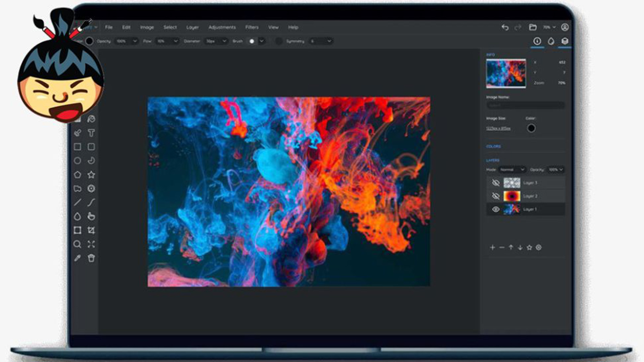Open the brush Opacity dropdown
Screen dimensions: 644x362
(x=126, y=41)
